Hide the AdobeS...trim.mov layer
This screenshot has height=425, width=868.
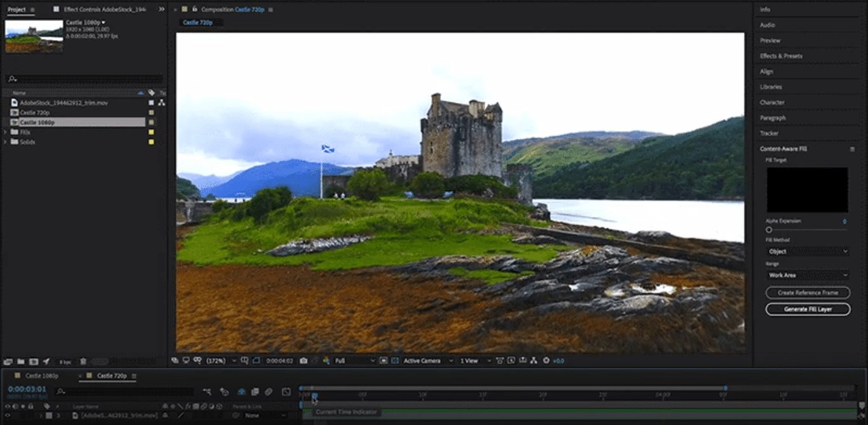click(7, 415)
